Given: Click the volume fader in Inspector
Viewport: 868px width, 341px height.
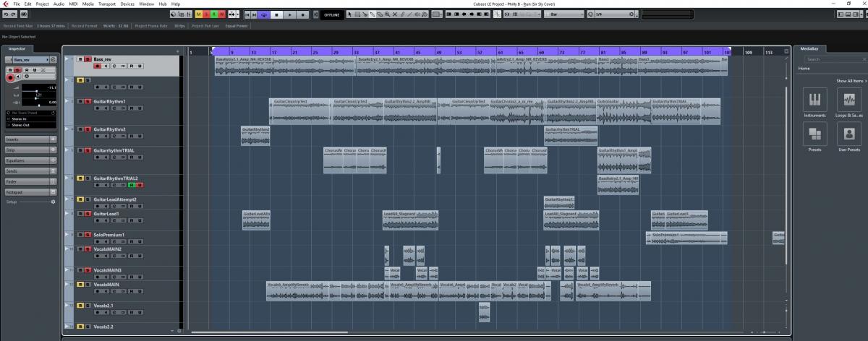Looking at the screenshot, I should [36, 87].
